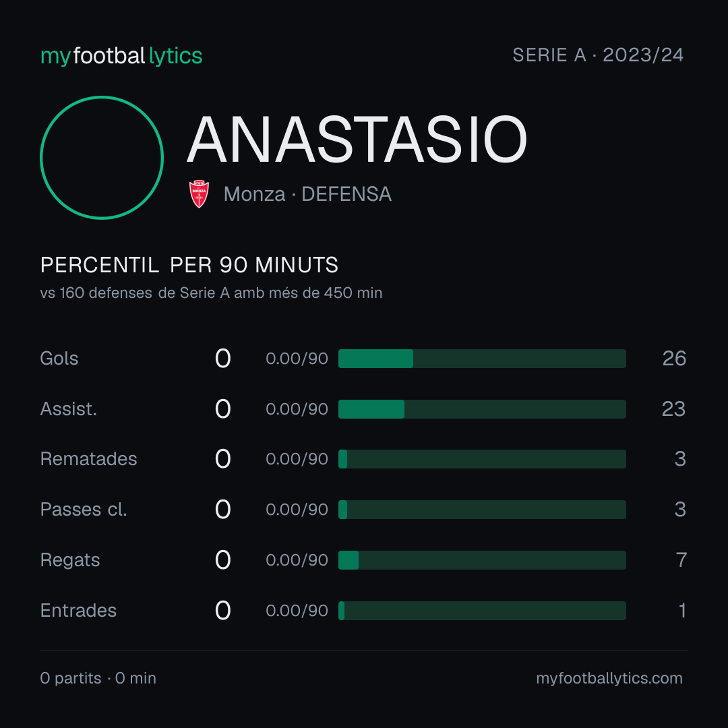Click the Regats 0.00/90 rate value
The height and width of the screenshot is (728, 728).
point(297,560)
